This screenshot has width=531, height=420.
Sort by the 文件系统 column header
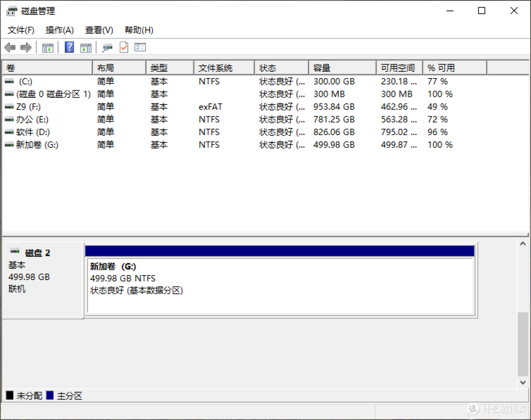pyautogui.click(x=224, y=68)
